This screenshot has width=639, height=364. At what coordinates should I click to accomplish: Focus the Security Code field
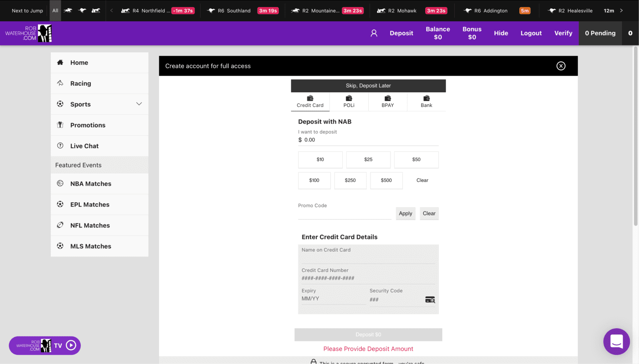396,300
